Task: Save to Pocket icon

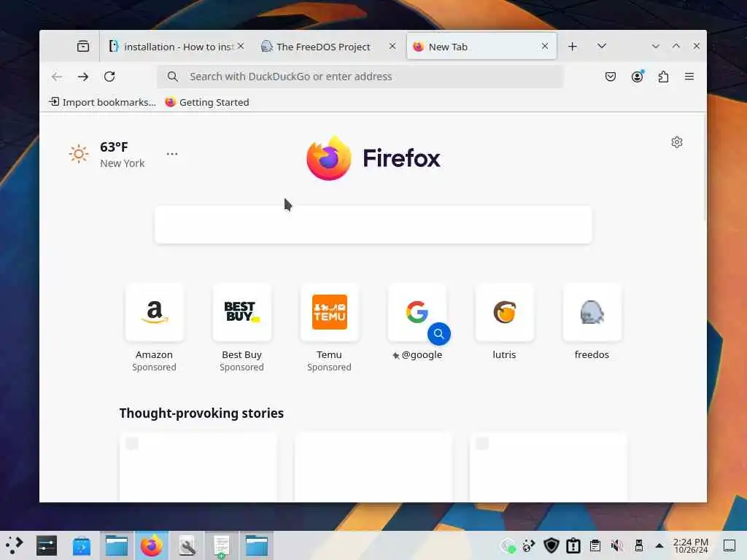Action: pos(611,77)
